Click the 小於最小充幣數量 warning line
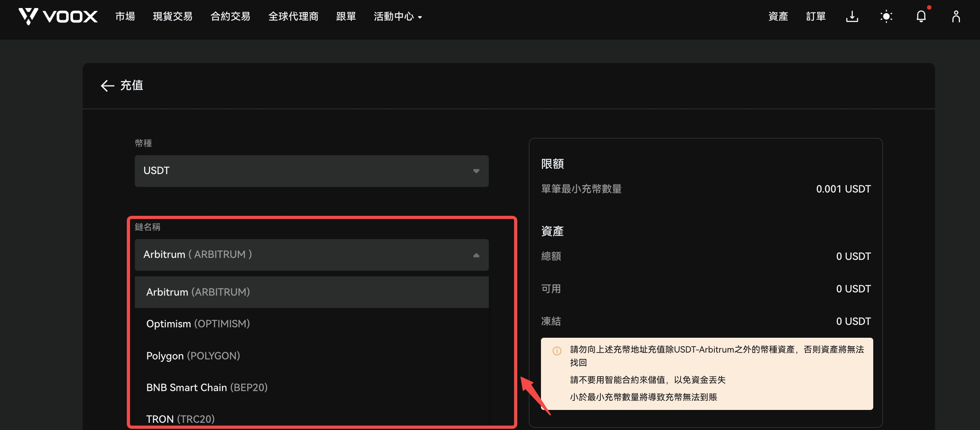The width and height of the screenshot is (980, 430). click(643, 397)
